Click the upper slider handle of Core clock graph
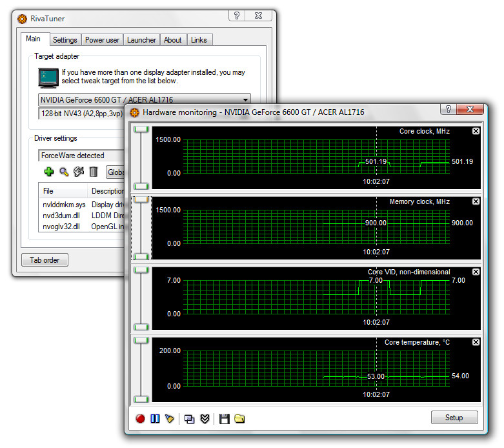504x448 pixels. pos(141,129)
